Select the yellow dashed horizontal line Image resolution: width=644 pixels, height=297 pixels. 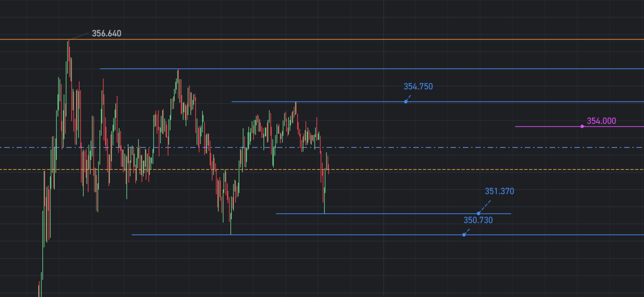click(322, 169)
